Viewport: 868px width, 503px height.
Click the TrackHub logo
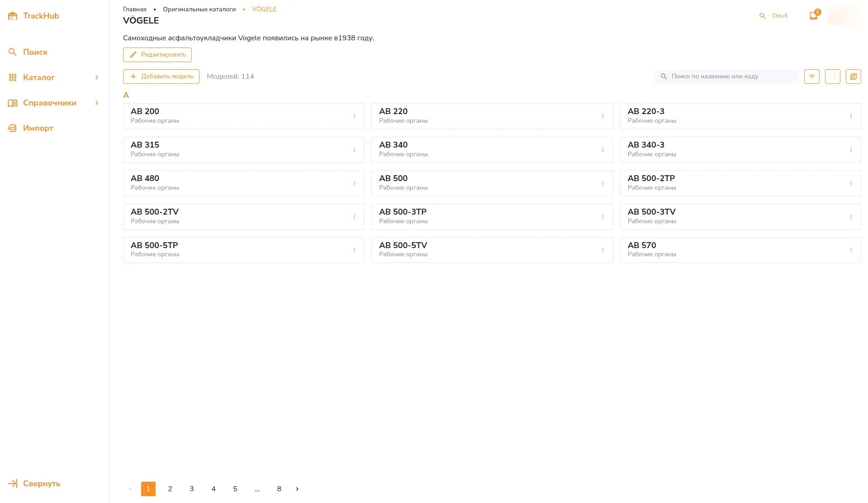click(33, 16)
